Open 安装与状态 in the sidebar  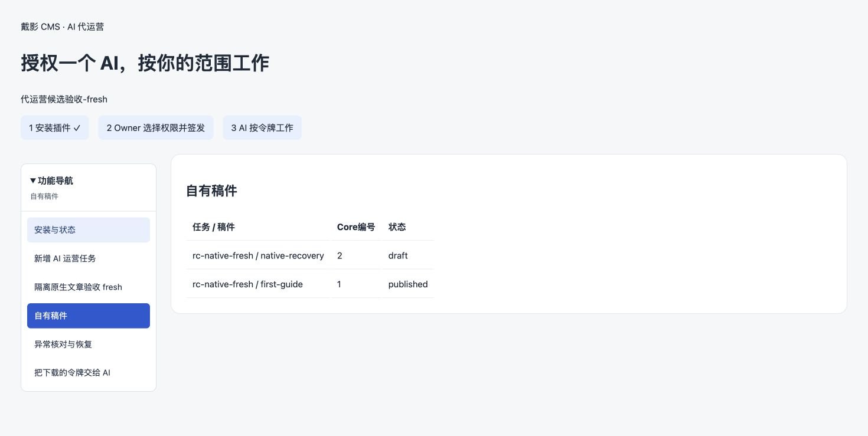pyautogui.click(x=89, y=230)
